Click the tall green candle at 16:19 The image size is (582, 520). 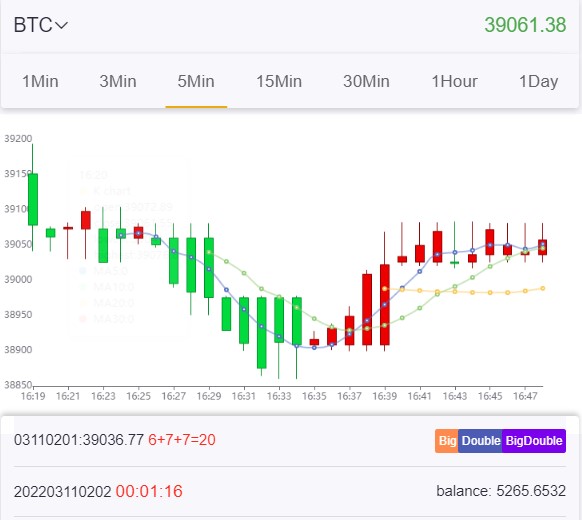[33, 199]
